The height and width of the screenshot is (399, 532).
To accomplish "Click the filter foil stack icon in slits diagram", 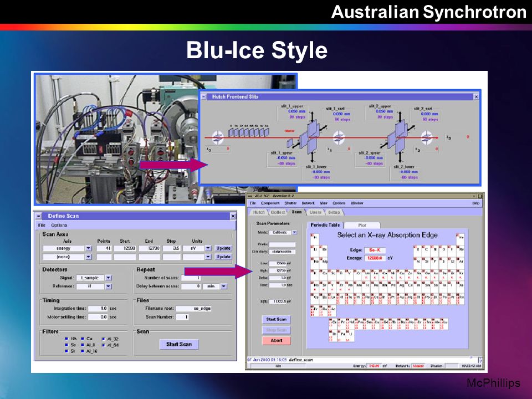I will click(x=249, y=132).
